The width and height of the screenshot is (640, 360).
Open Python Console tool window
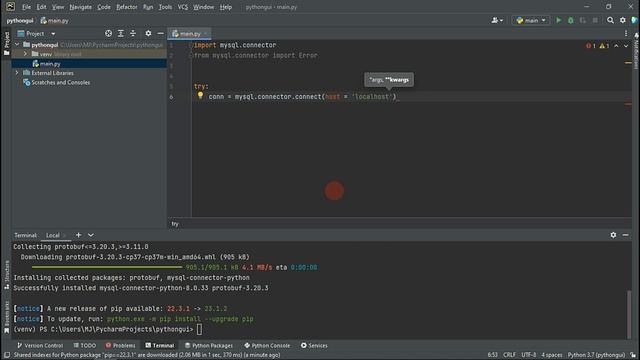267,345
